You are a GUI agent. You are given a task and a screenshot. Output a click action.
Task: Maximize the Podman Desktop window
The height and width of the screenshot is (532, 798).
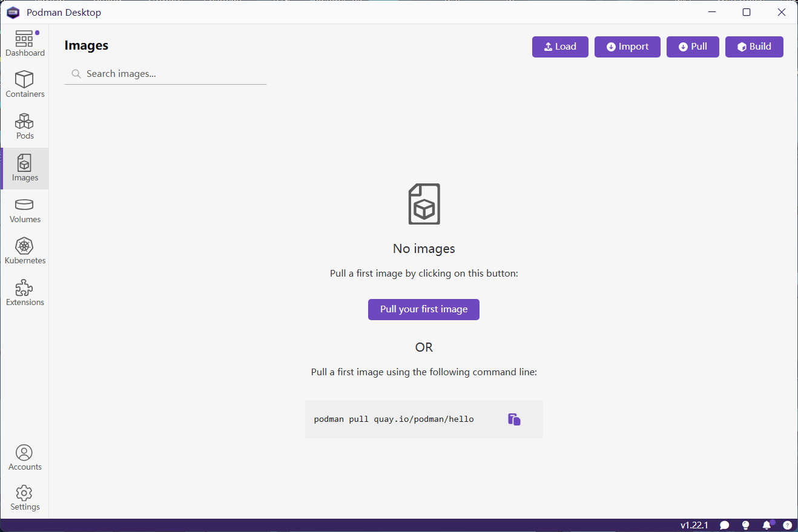point(747,12)
